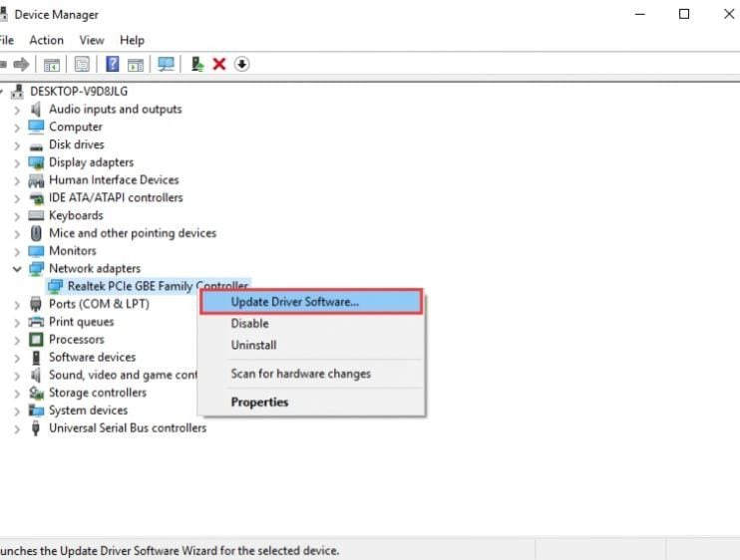This screenshot has width=740, height=560.
Task: Click the Universal Serial Bus controllers icon
Action: click(36, 428)
